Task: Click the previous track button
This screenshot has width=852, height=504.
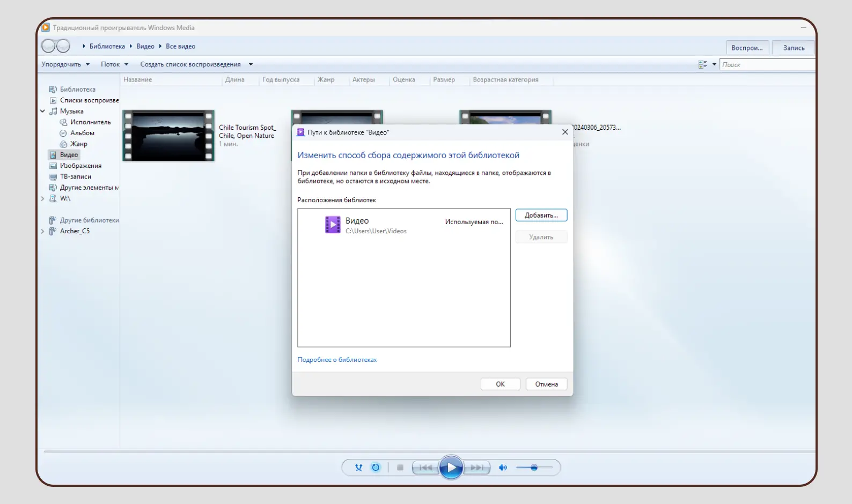Action: [x=425, y=468]
